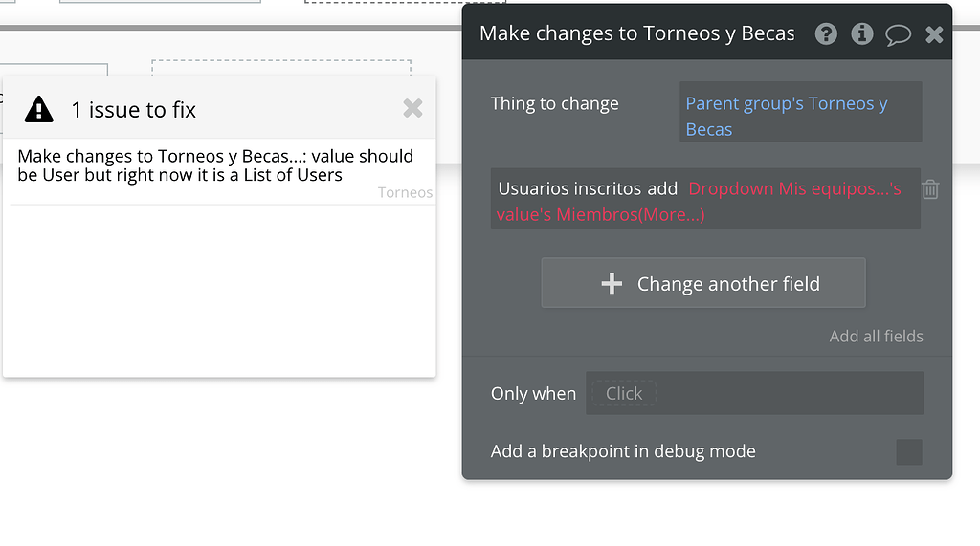
Task: Click the warning triangle issue icon
Action: (39, 110)
